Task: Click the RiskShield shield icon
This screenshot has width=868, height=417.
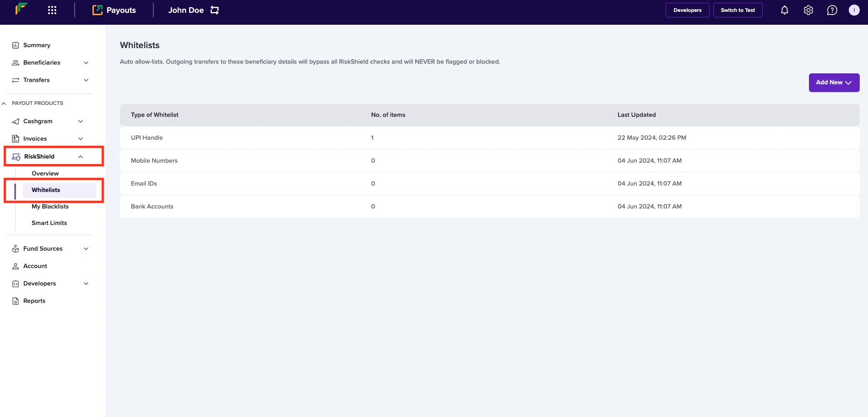Action: point(16,157)
